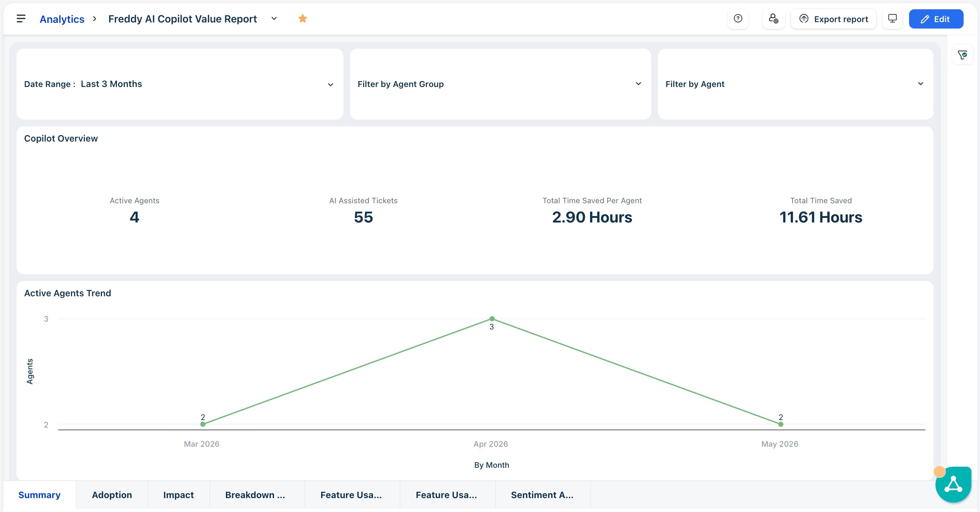Click the May 2026 axis label
This screenshot has width=980, height=512.
tap(779, 444)
